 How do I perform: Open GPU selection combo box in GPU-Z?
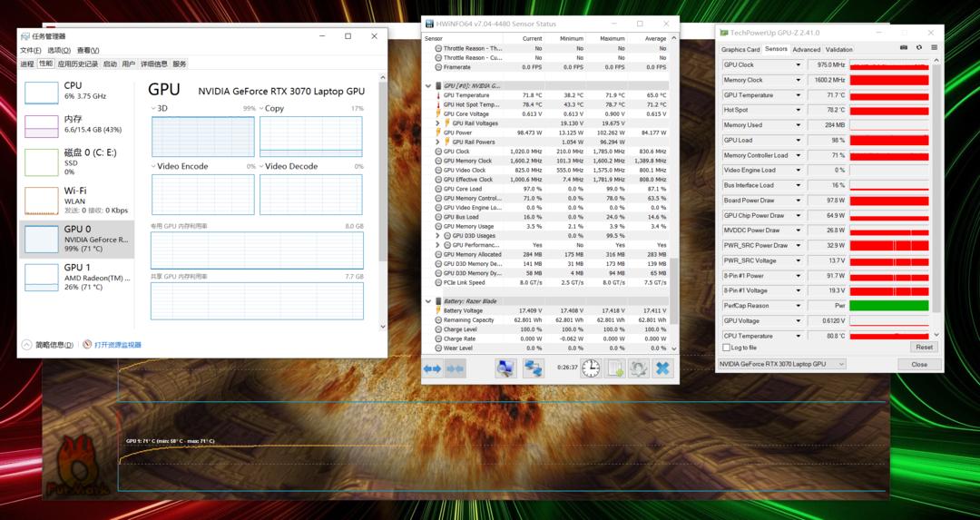781,364
